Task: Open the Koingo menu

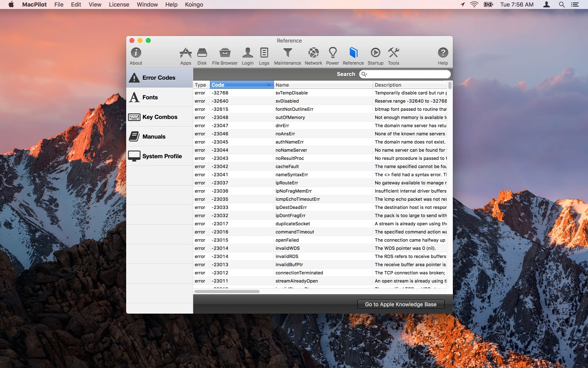Action: click(x=194, y=4)
